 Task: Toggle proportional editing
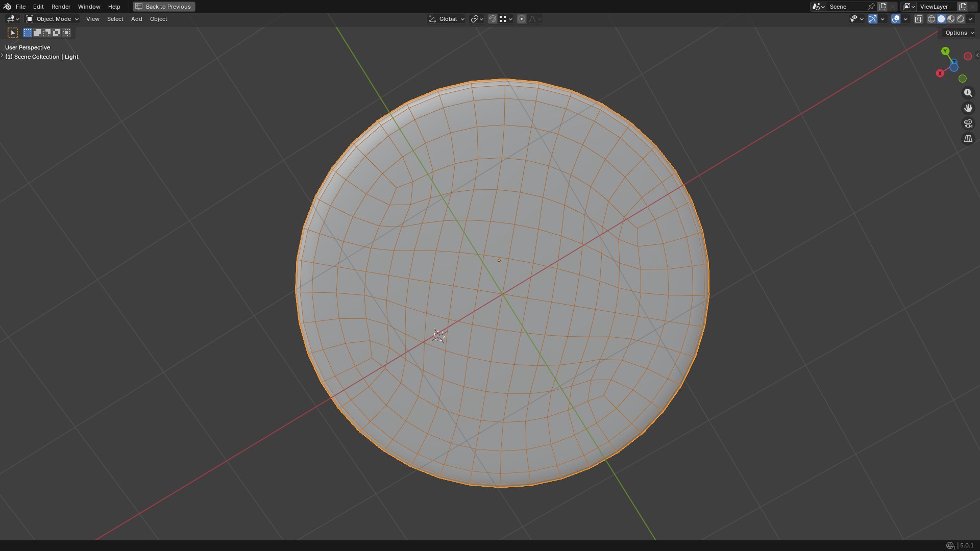pyautogui.click(x=521, y=19)
